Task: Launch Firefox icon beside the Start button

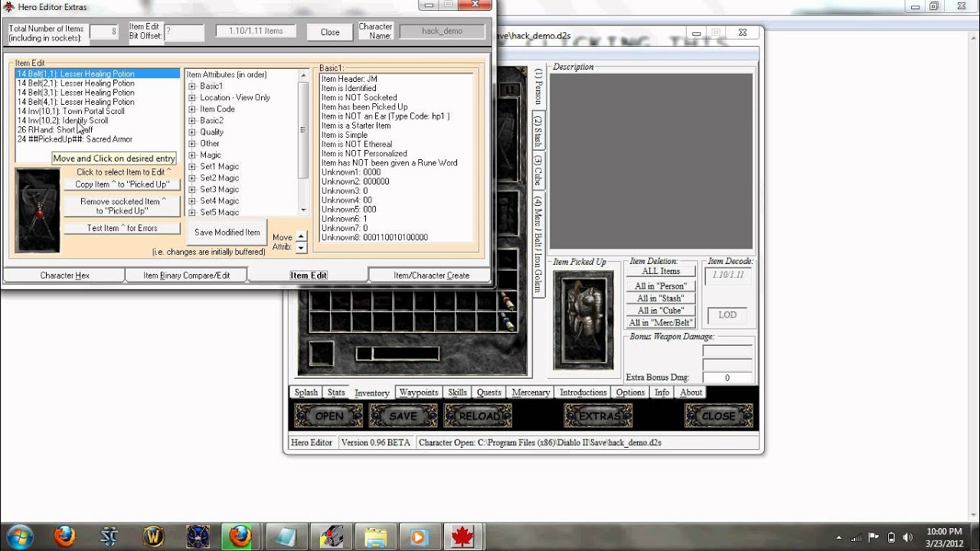Action: tap(65, 536)
